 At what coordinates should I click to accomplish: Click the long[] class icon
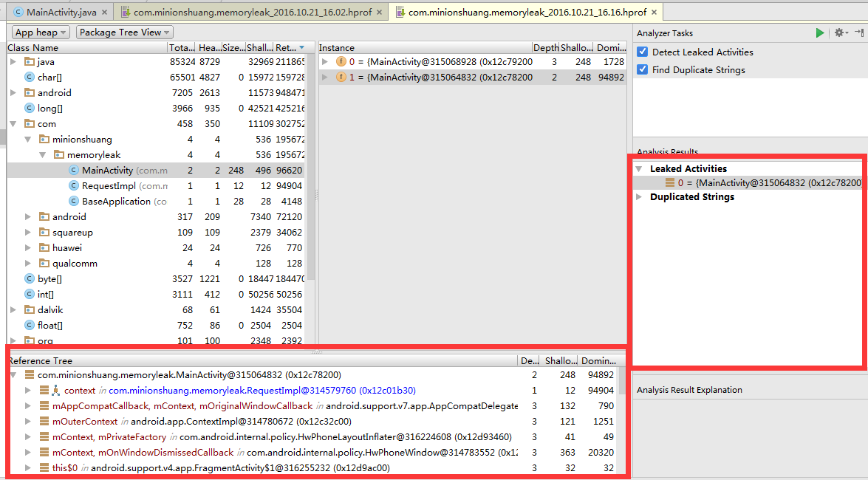pos(30,109)
